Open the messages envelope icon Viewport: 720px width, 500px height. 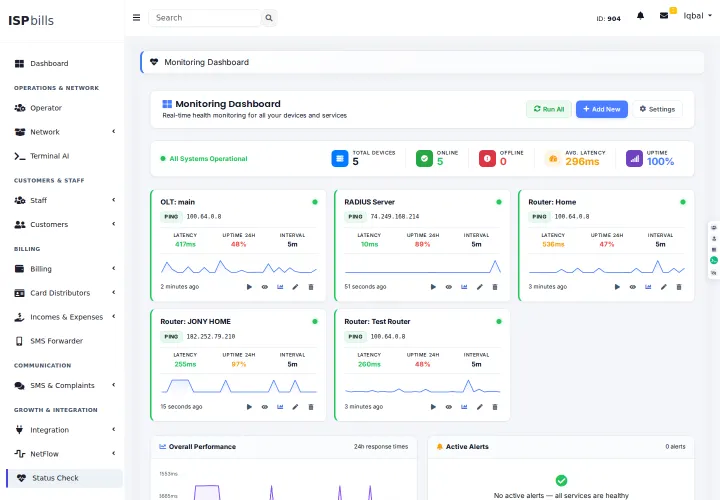[x=664, y=16]
